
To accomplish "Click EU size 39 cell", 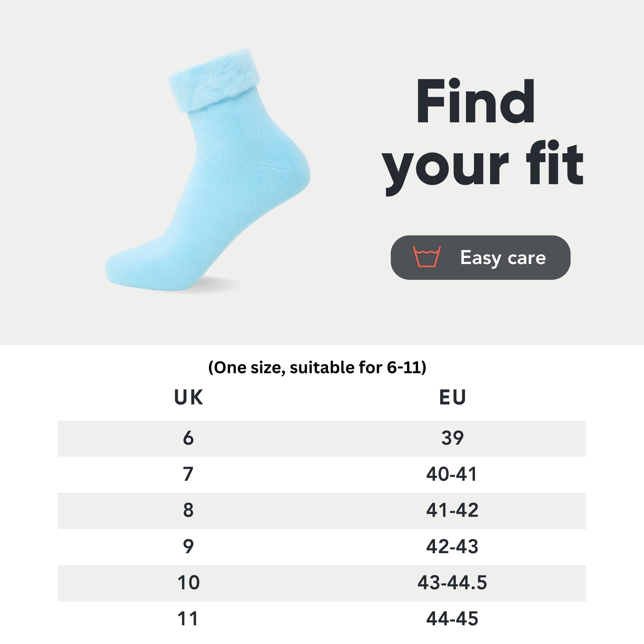I will click(452, 438).
